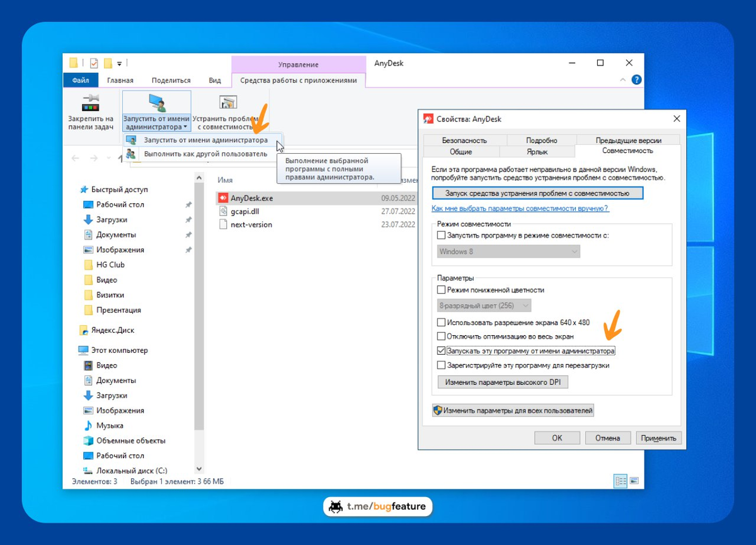Click back navigation arrow in Explorer

point(75,158)
